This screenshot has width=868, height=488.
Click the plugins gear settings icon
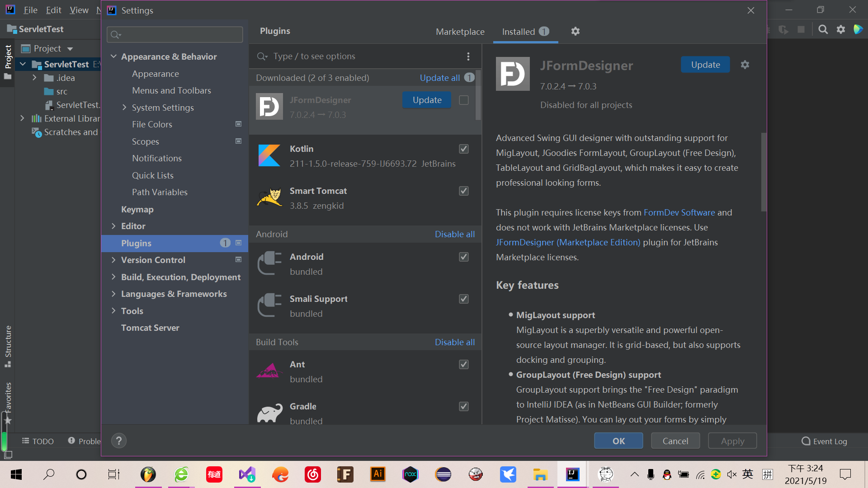click(575, 32)
